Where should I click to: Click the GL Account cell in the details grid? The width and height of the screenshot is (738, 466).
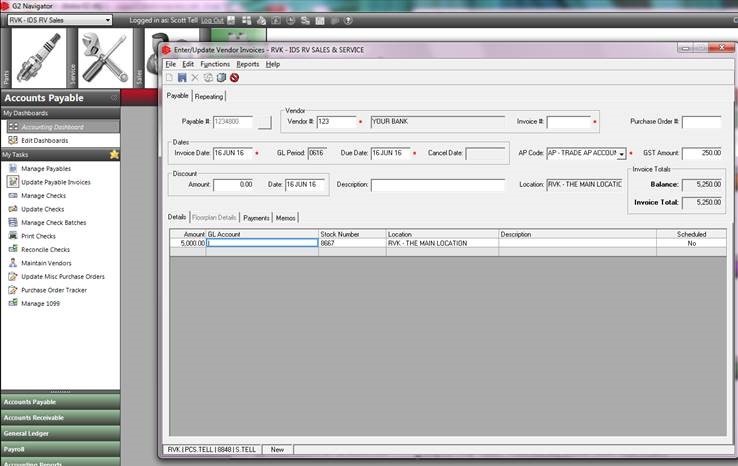(262, 243)
